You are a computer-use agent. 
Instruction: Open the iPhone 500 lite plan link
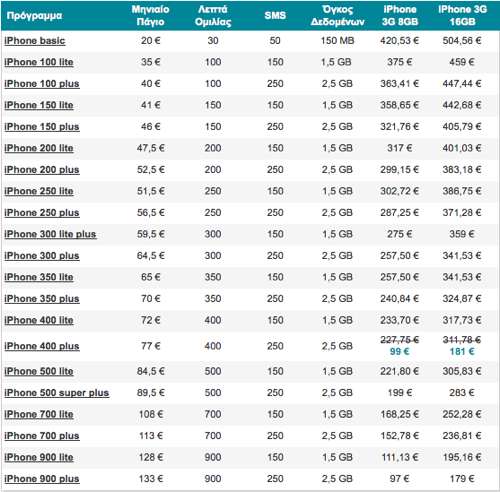(39, 371)
